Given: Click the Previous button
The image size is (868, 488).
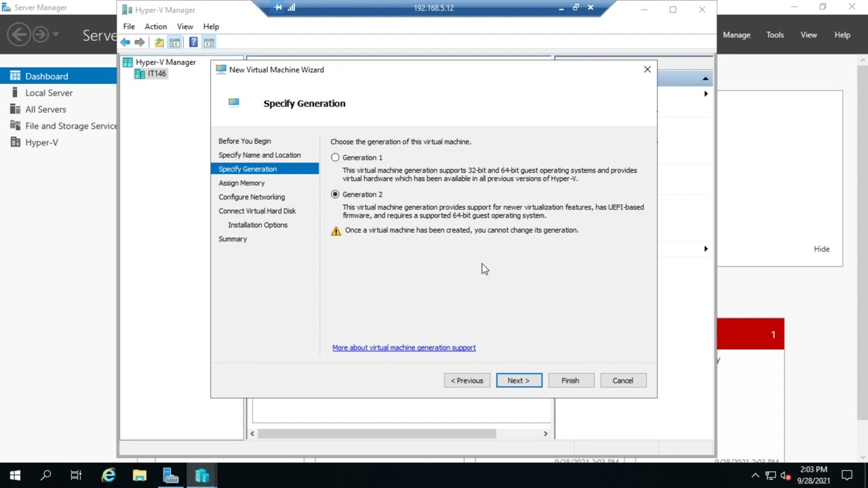Looking at the screenshot, I should pyautogui.click(x=467, y=380).
